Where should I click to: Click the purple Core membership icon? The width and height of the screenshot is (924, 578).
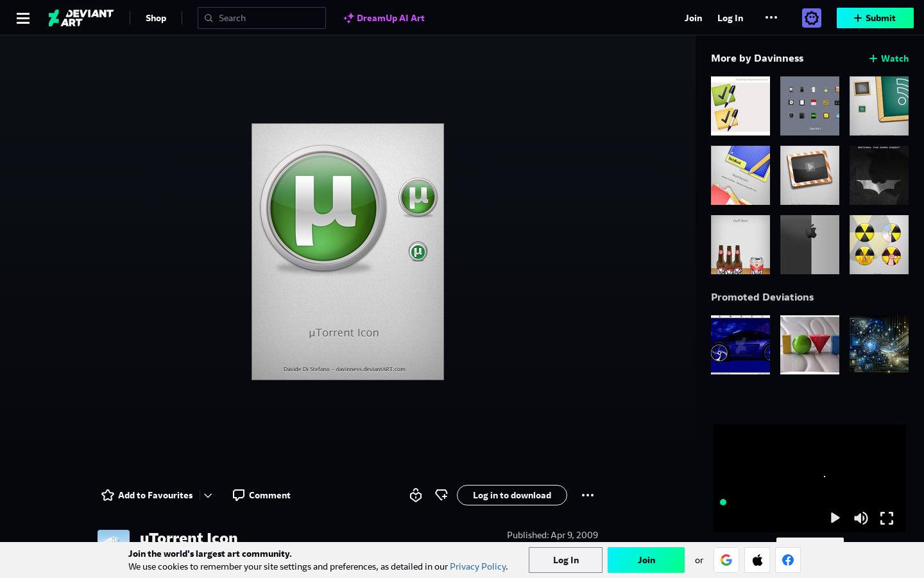pos(812,18)
